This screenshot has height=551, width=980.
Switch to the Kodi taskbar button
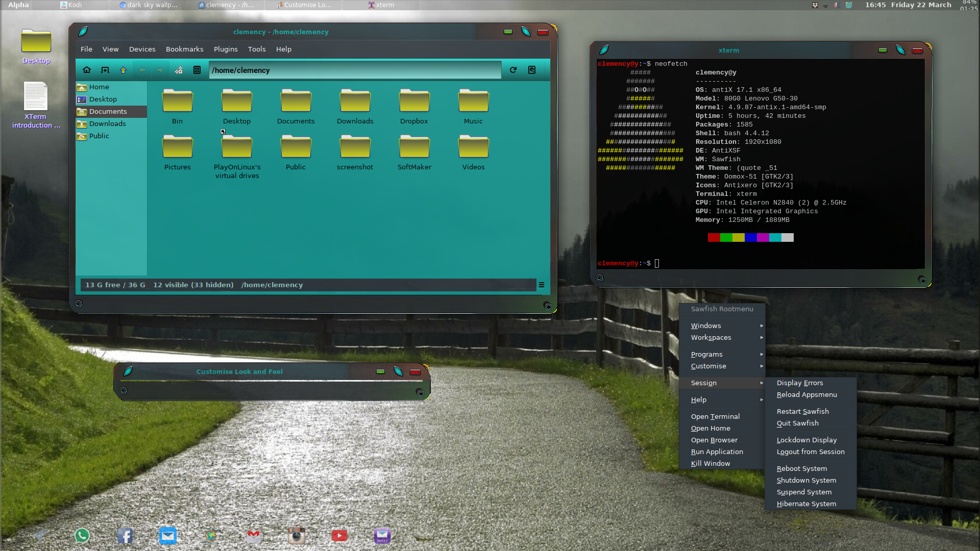(71, 5)
